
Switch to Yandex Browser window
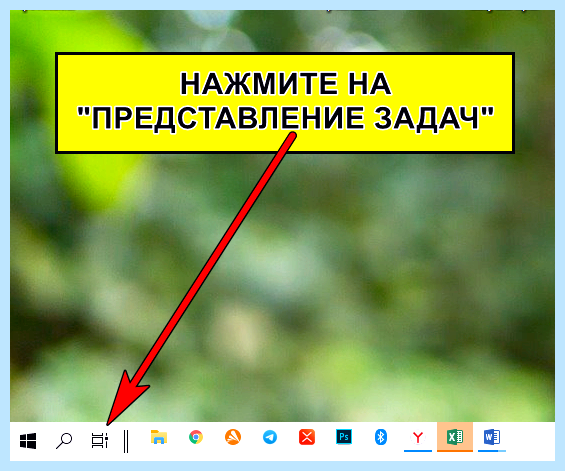418,438
